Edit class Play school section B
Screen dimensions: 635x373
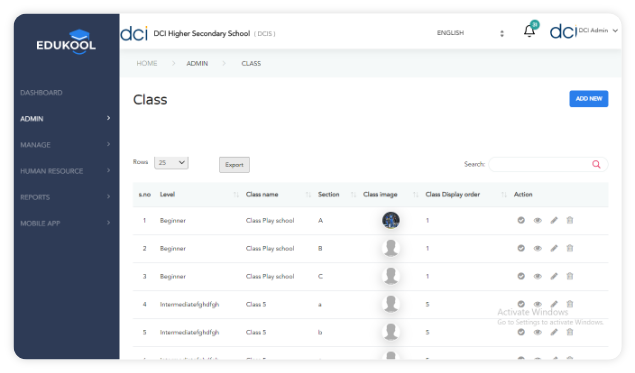554,248
